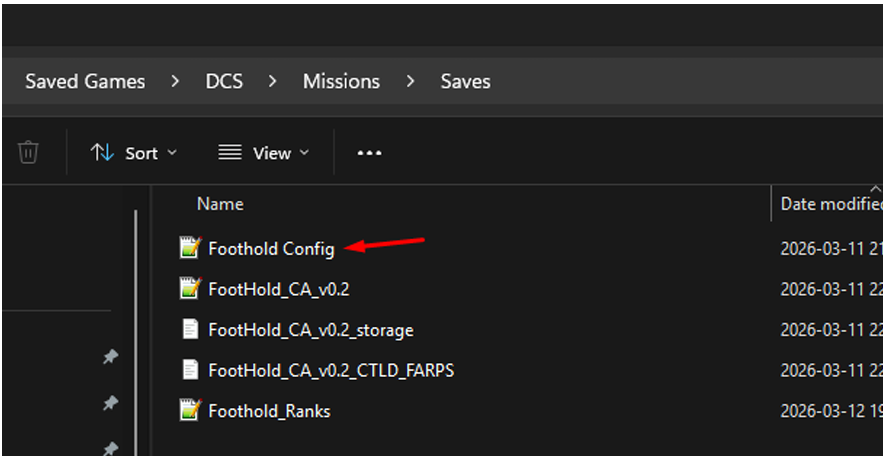Click the FootHold_CA_v0.2_CTLD_FARPS document icon

pyautogui.click(x=190, y=370)
